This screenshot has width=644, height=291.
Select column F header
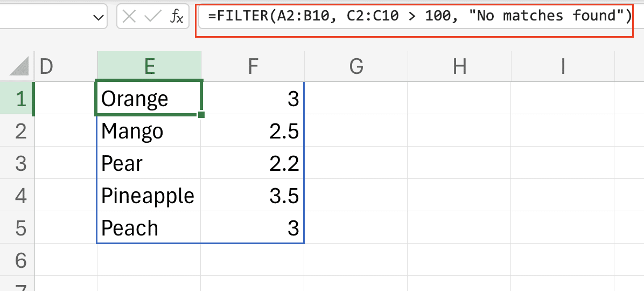[252, 66]
